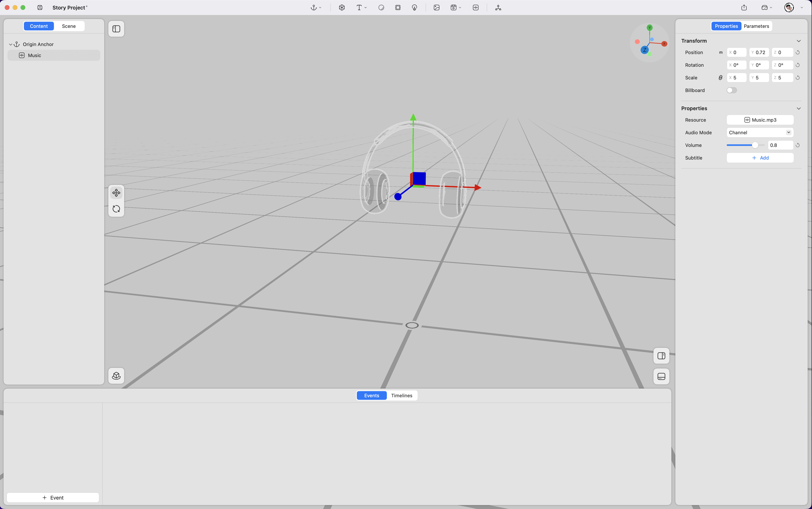The width and height of the screenshot is (812, 509).
Task: Click the light bulb icon in the toolbar
Action: (x=414, y=8)
